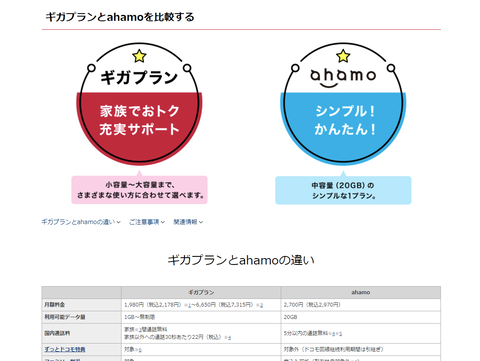Open the ご注意事項 anchor link
Viewport: 480px width, 361px height.
(x=147, y=222)
